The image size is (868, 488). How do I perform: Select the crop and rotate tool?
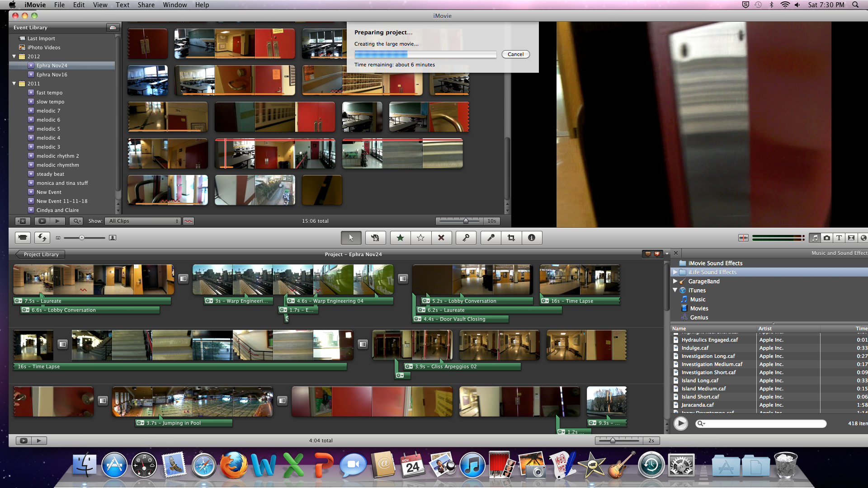tap(511, 238)
